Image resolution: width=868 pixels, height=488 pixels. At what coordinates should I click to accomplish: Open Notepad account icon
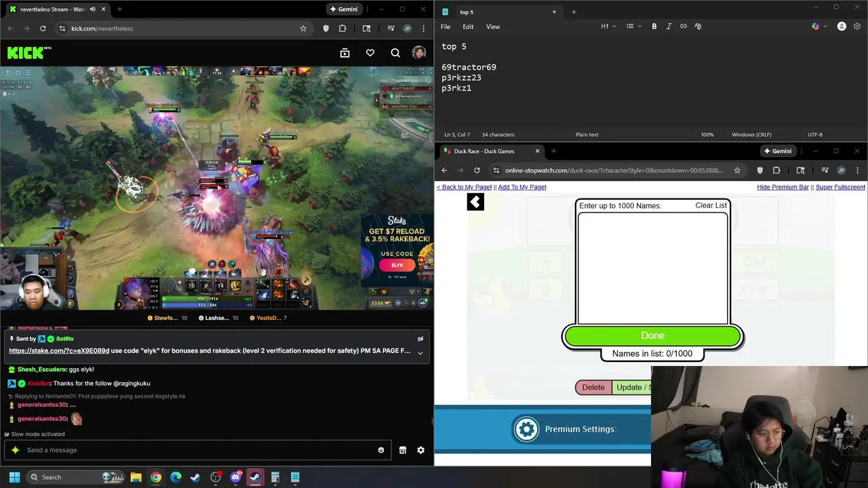click(842, 26)
